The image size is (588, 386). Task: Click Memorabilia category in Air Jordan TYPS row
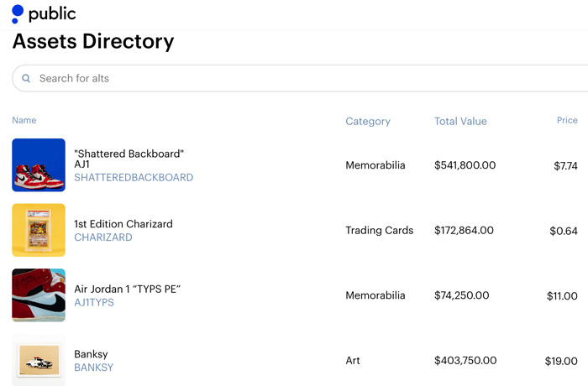pos(375,295)
